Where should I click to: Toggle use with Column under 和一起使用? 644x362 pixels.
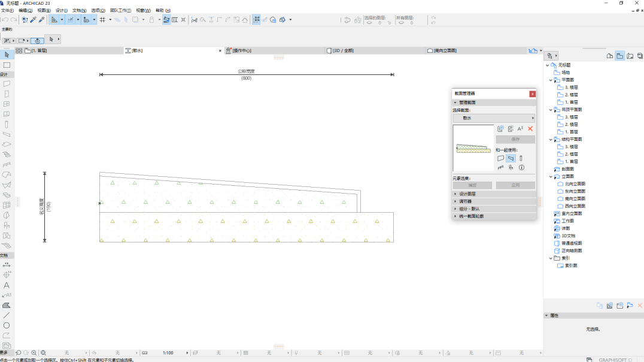[x=521, y=158]
